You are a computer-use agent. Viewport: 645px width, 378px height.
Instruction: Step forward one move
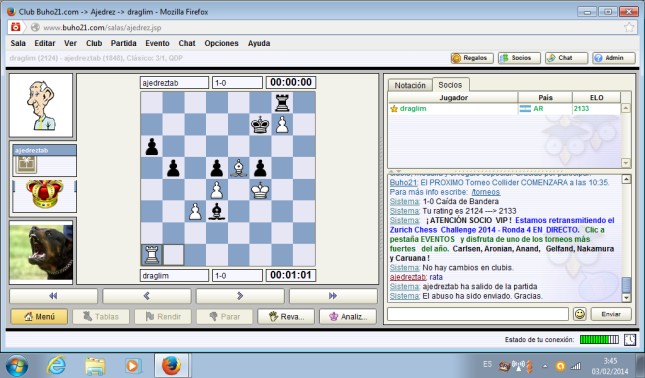(240, 295)
